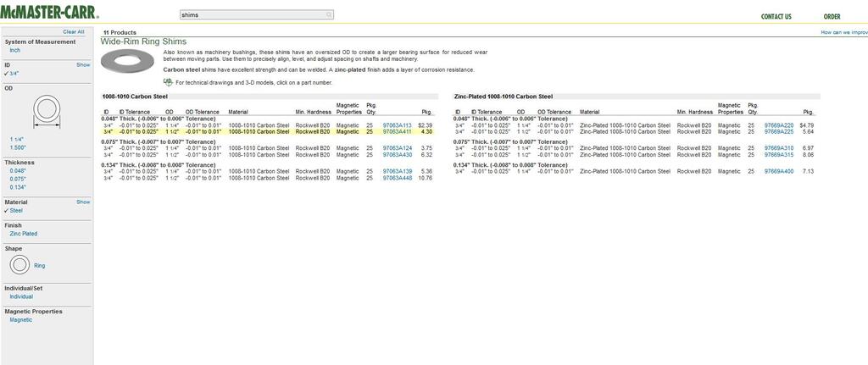Filter by 1 1/4" OD
Screen dimensions: 868x365
click(17, 140)
